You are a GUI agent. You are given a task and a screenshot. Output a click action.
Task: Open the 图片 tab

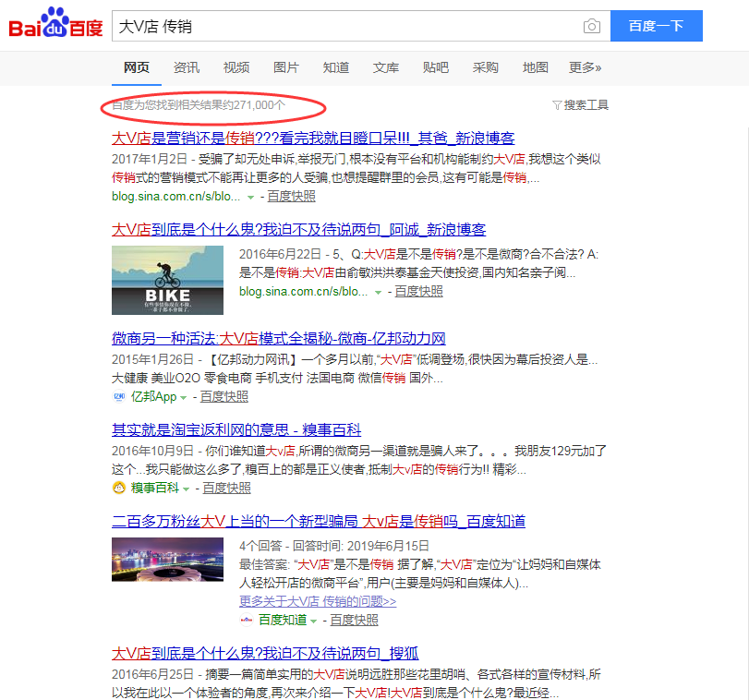tap(286, 67)
